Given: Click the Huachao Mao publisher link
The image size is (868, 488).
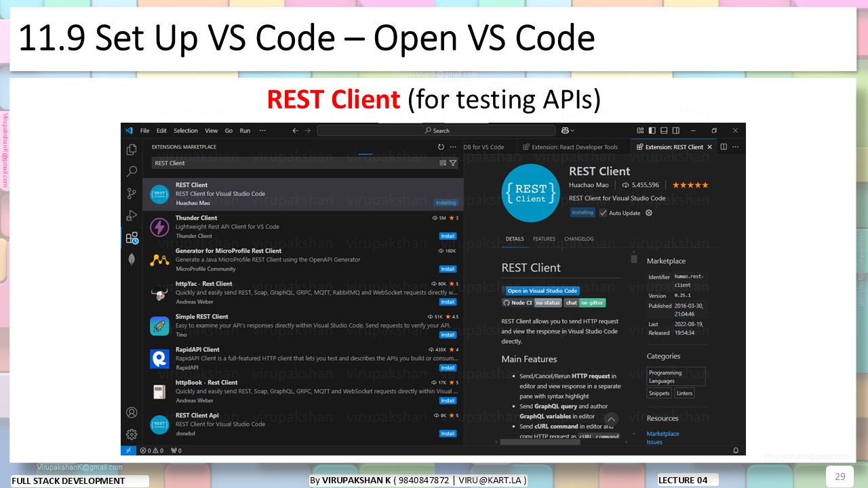Looking at the screenshot, I should 589,185.
